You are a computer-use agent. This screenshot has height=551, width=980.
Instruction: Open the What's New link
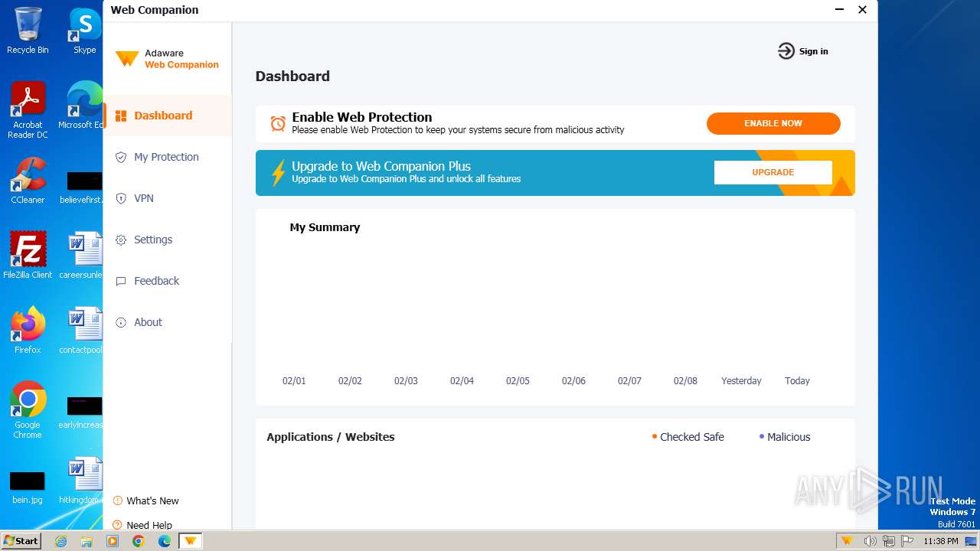coord(152,500)
